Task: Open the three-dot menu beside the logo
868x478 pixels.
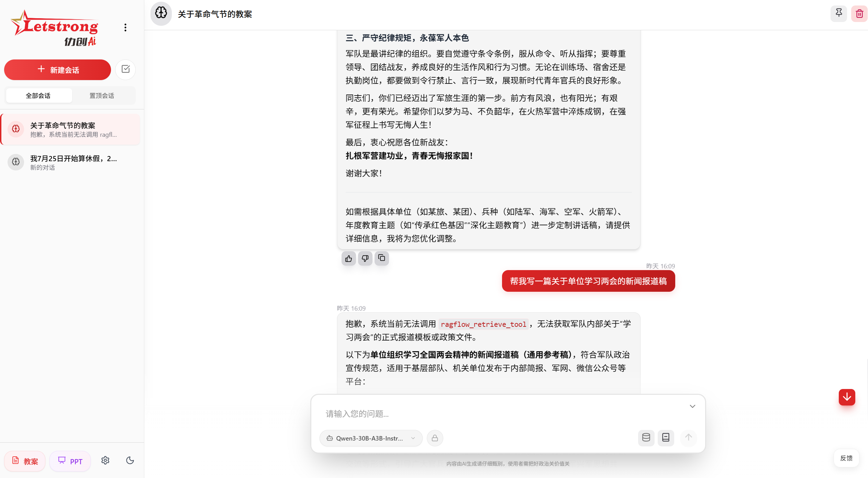Action: pyautogui.click(x=125, y=27)
